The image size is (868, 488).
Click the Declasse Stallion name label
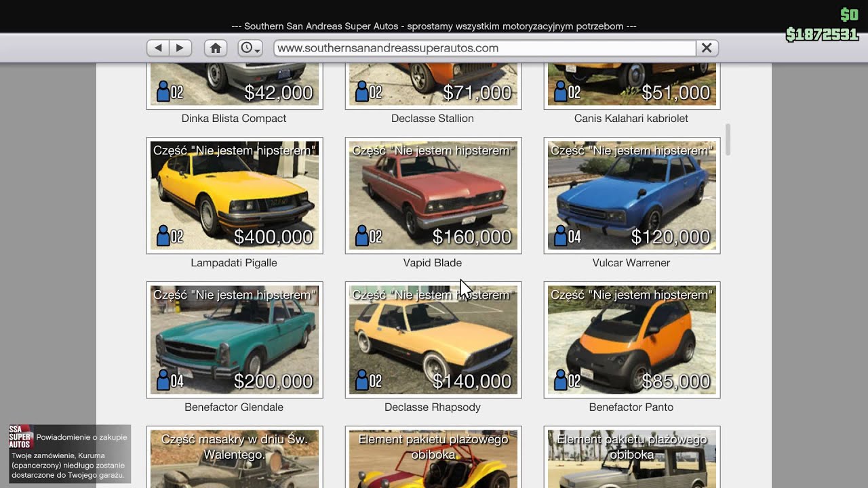coord(433,119)
